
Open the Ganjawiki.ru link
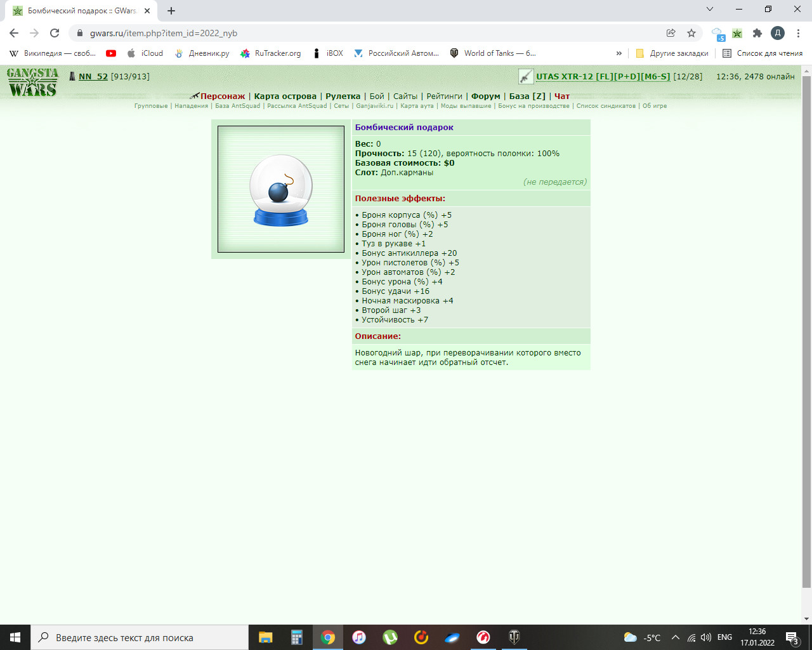(x=375, y=106)
